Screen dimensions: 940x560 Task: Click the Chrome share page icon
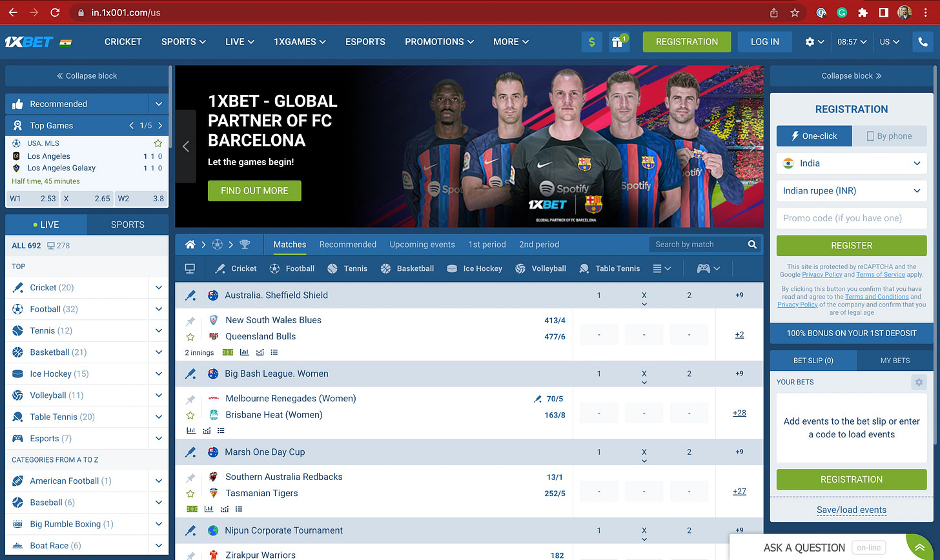click(774, 12)
